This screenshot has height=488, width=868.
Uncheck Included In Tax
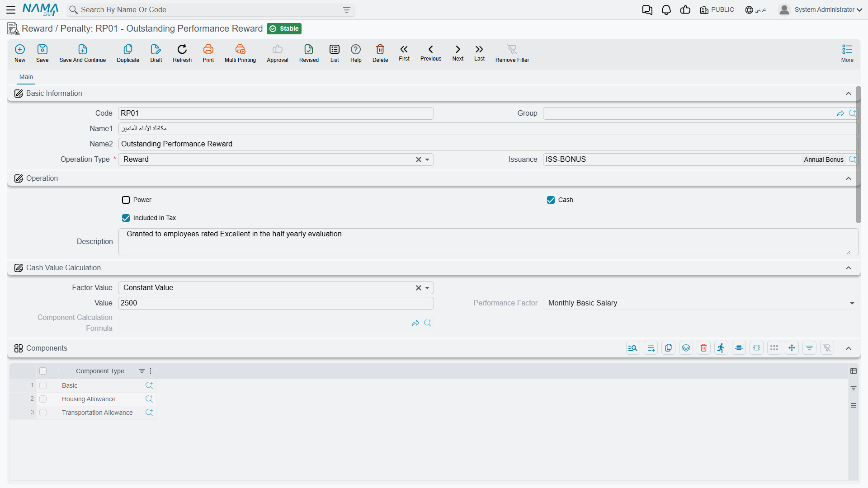click(126, 218)
